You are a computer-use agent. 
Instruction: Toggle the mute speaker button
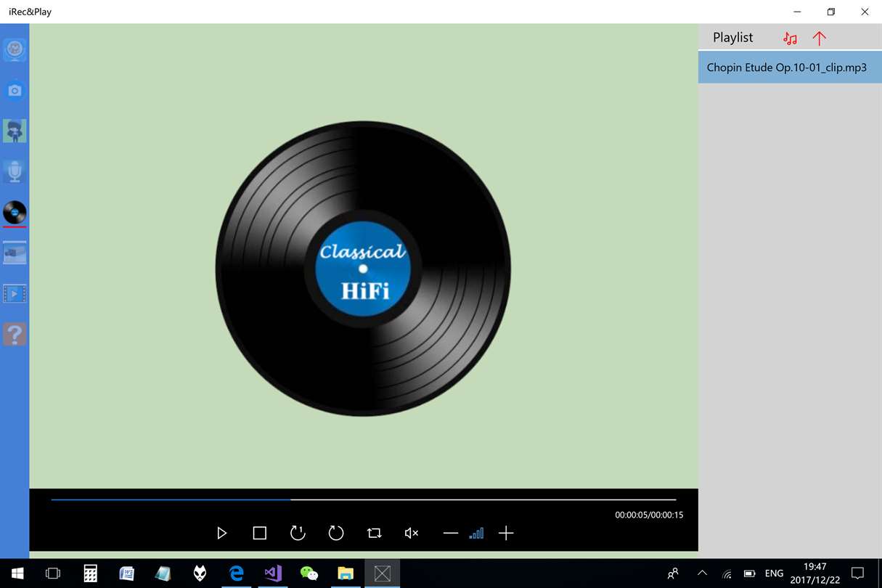(x=412, y=534)
